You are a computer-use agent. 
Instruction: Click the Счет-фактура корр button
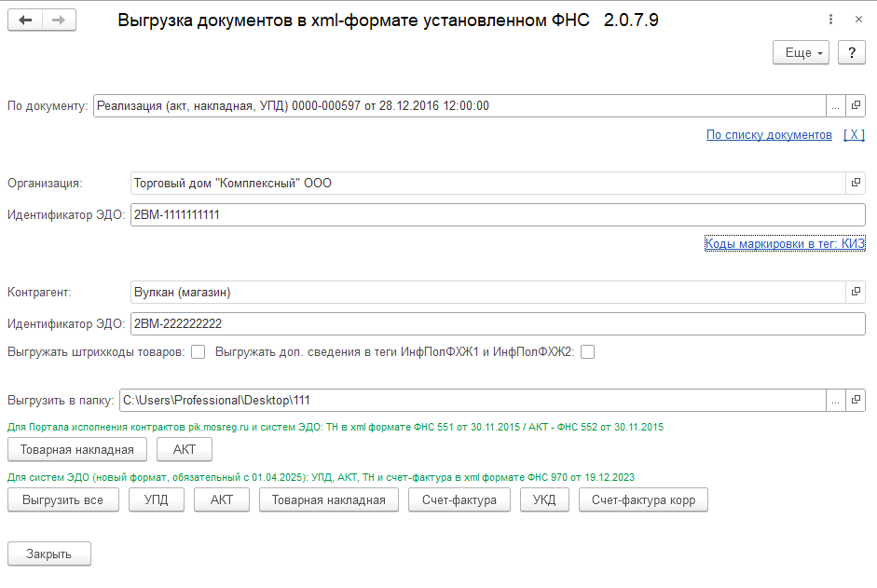pyautogui.click(x=643, y=499)
